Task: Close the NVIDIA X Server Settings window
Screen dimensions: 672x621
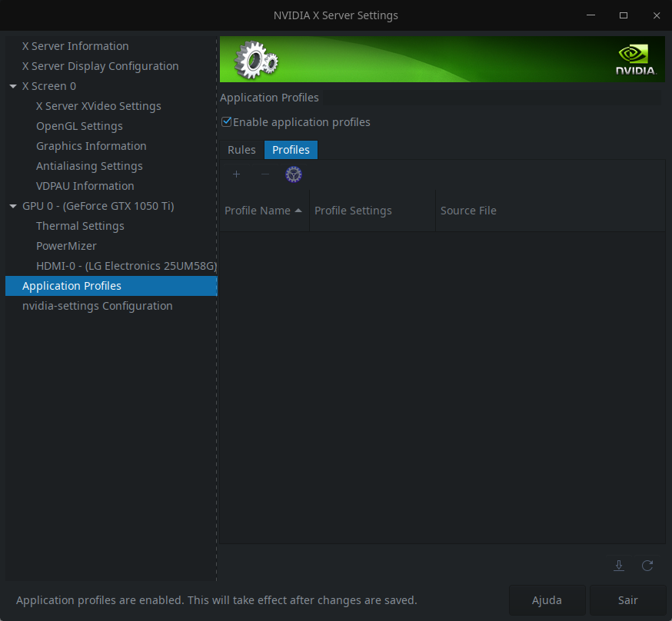Action: (x=657, y=15)
